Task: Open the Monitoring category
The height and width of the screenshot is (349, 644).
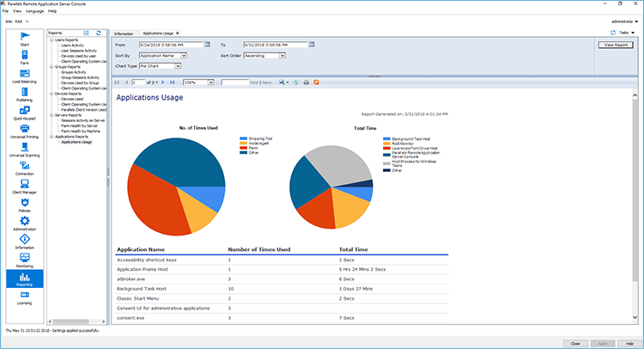Action: click(25, 260)
